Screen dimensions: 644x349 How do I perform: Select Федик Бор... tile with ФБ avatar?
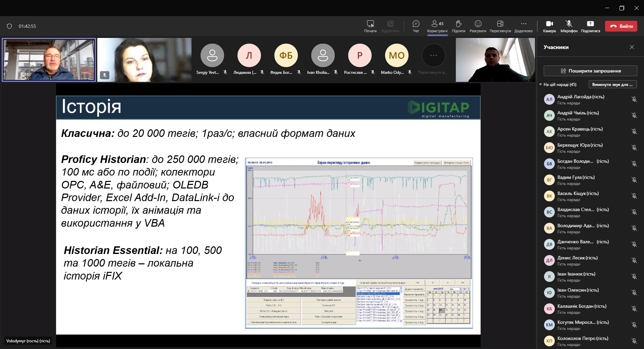point(286,59)
